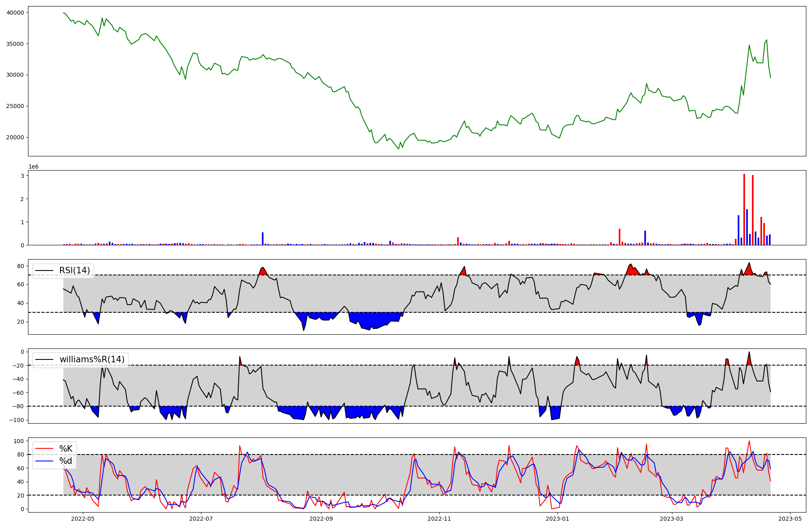
Task: Click the 20000 price axis label
Action: click(15, 137)
